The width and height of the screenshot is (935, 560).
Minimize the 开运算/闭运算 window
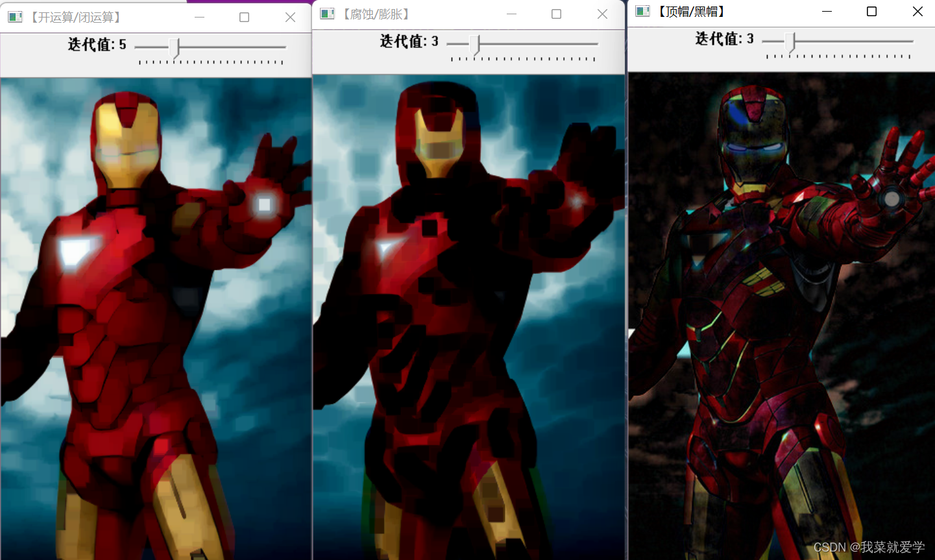coord(199,17)
